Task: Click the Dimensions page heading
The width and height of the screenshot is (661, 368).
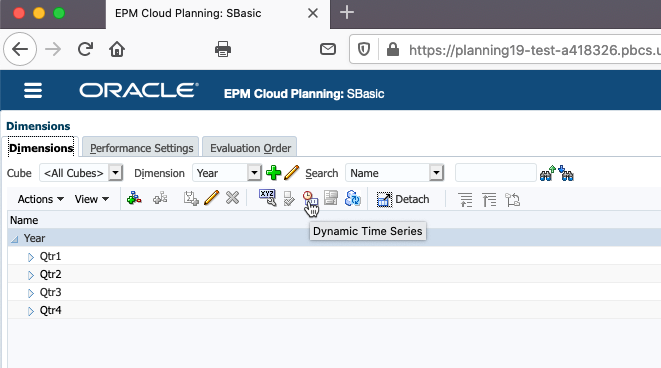Action: (x=38, y=126)
